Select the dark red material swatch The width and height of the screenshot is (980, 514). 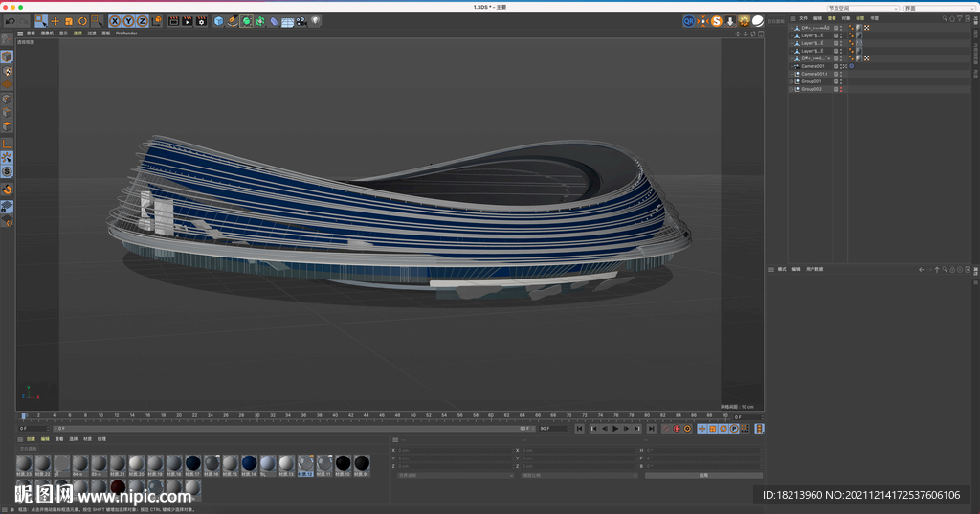[118, 487]
